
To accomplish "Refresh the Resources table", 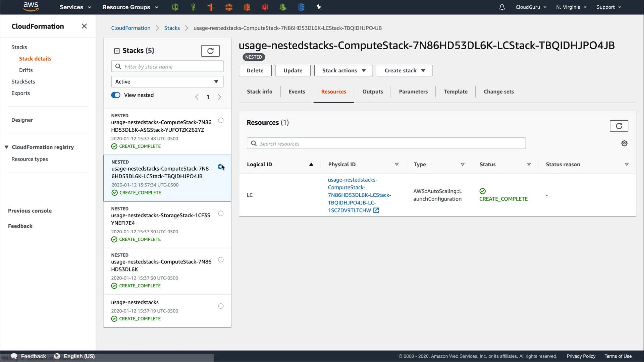I will (619, 126).
